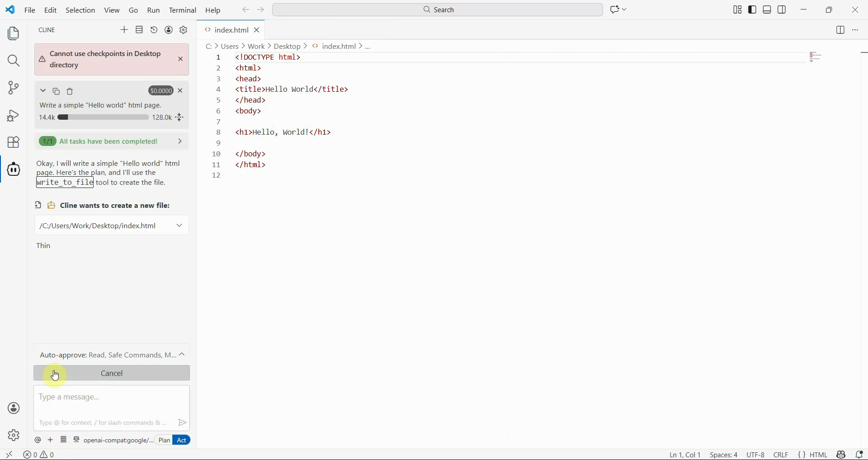Select the index.html editor tab
Viewport: 868px width, 460px height.
[x=231, y=30]
